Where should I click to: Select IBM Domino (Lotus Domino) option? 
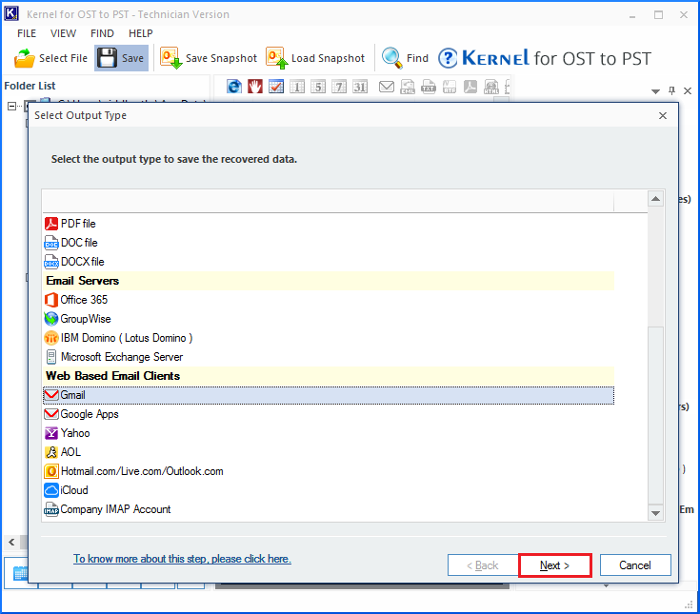[329, 338]
